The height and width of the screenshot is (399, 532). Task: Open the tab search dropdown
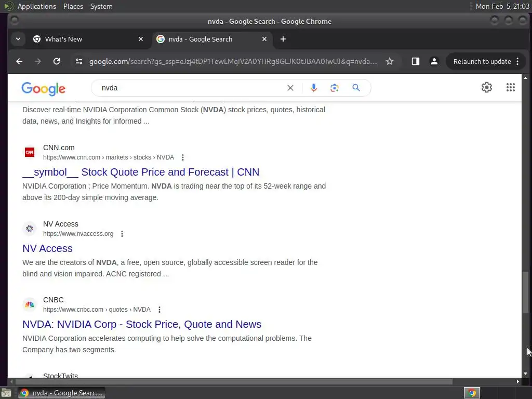18,39
